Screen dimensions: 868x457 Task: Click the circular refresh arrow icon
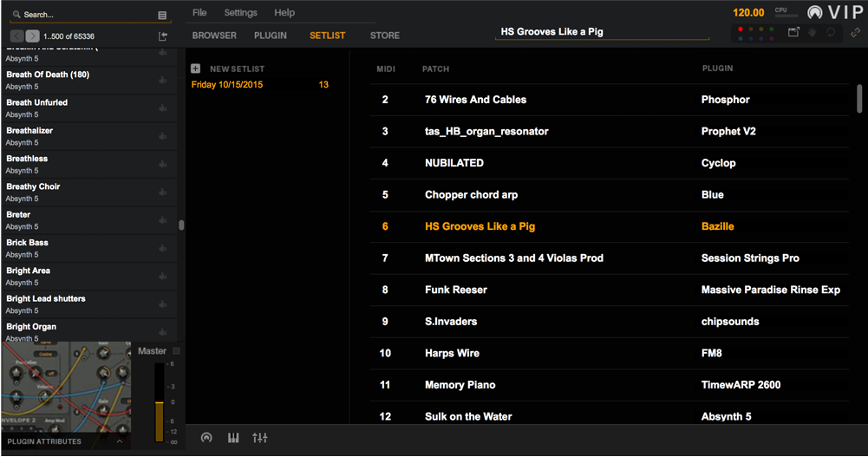[x=831, y=32]
